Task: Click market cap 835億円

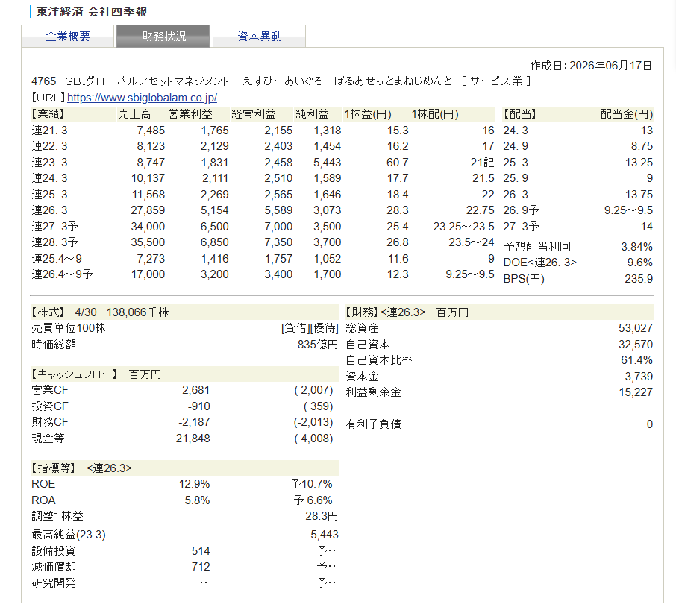Action: 318,345
